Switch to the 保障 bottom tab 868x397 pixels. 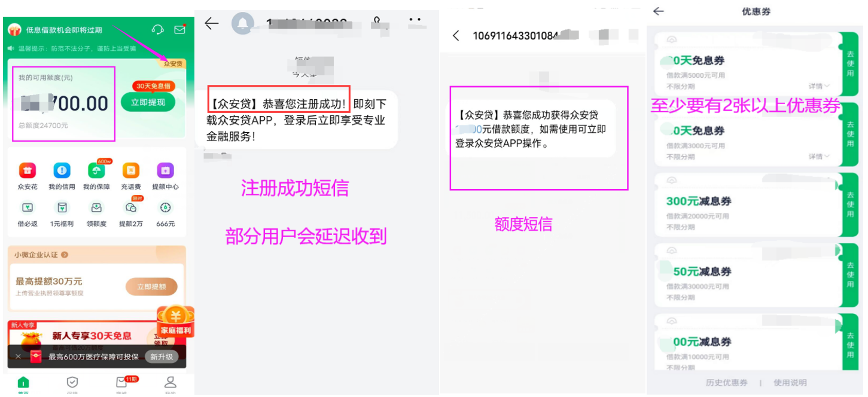click(x=72, y=384)
